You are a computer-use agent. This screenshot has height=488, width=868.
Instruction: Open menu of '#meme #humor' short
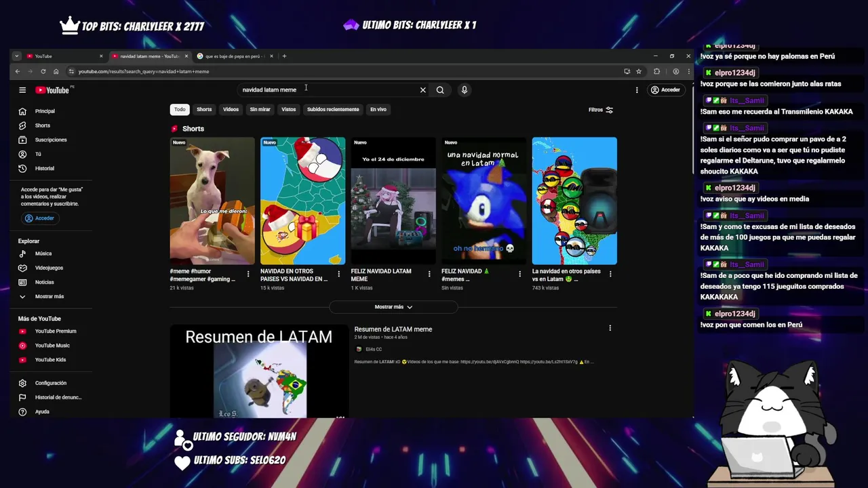248,274
